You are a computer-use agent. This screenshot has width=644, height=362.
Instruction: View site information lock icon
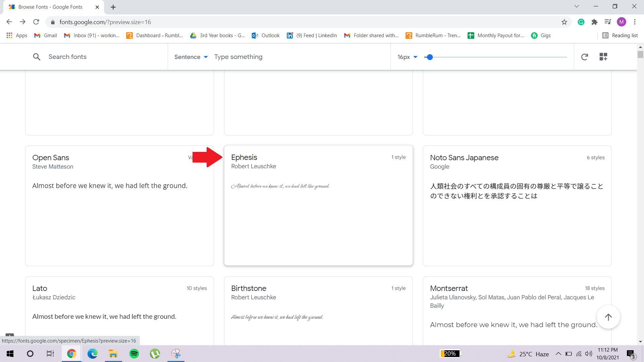(53, 22)
